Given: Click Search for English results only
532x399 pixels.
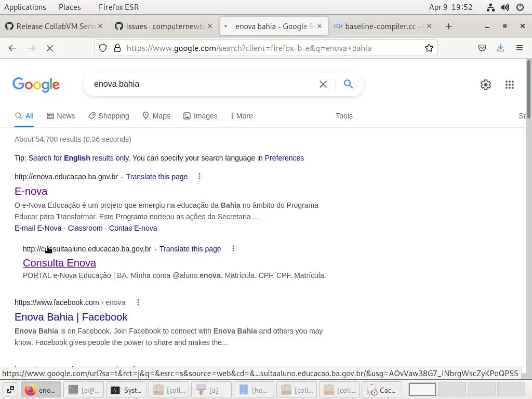Looking at the screenshot, I should tap(79, 158).
